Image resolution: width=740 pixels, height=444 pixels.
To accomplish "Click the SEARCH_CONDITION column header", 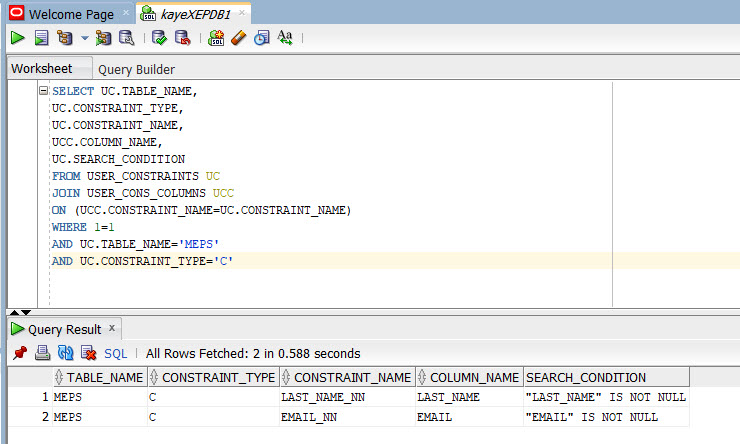I will pyautogui.click(x=606, y=377).
